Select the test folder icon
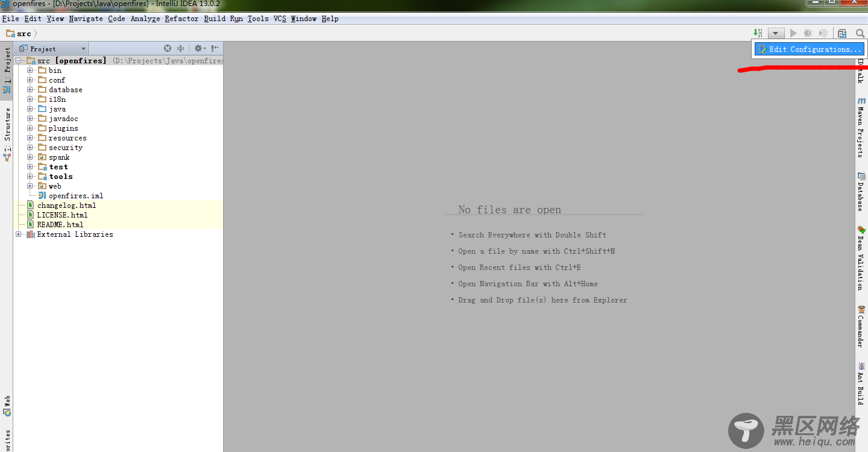This screenshot has height=452, width=868. (x=42, y=167)
